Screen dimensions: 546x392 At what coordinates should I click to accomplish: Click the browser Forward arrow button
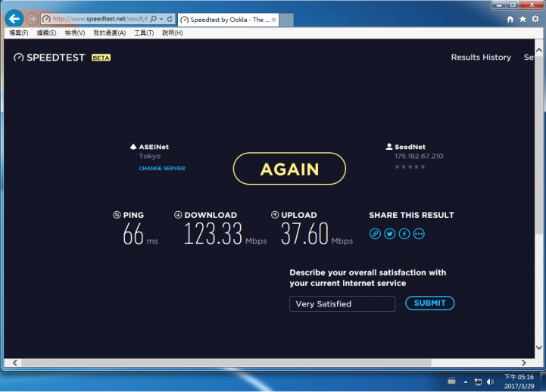(32, 19)
